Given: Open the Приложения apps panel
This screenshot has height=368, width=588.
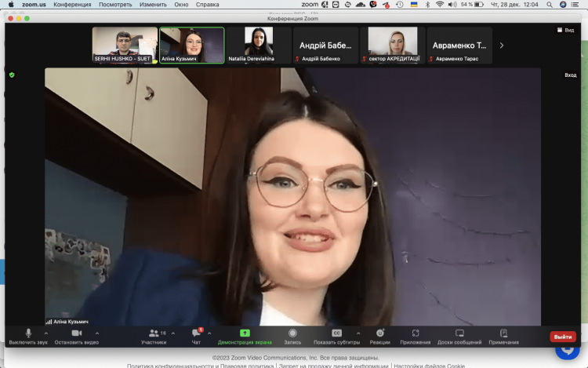Looking at the screenshot, I should (x=415, y=336).
